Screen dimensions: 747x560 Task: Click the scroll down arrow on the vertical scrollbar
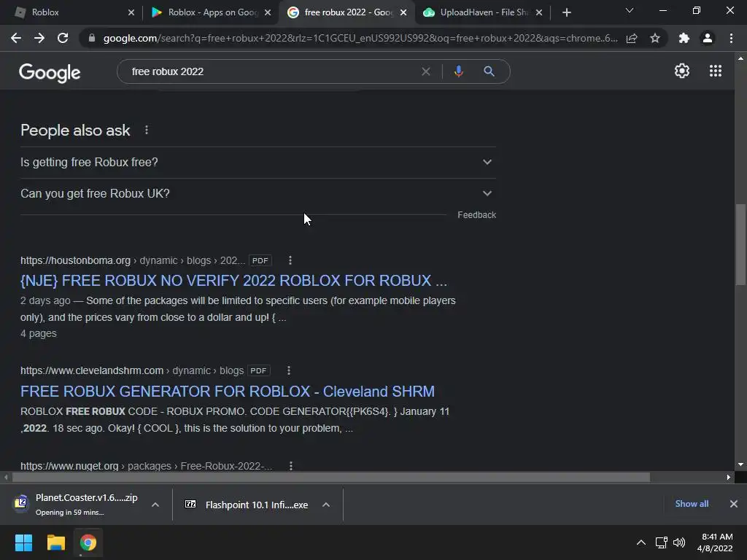pos(740,464)
